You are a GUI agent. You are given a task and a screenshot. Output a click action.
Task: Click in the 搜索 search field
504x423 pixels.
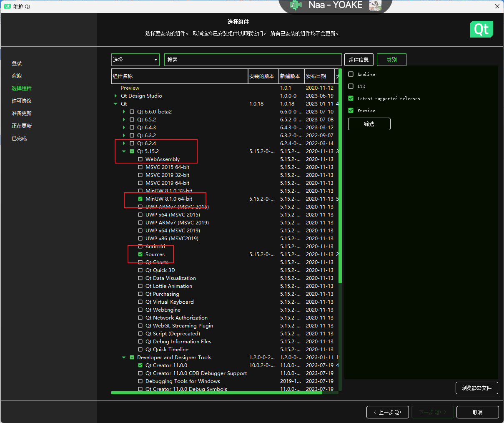pyautogui.click(x=253, y=60)
